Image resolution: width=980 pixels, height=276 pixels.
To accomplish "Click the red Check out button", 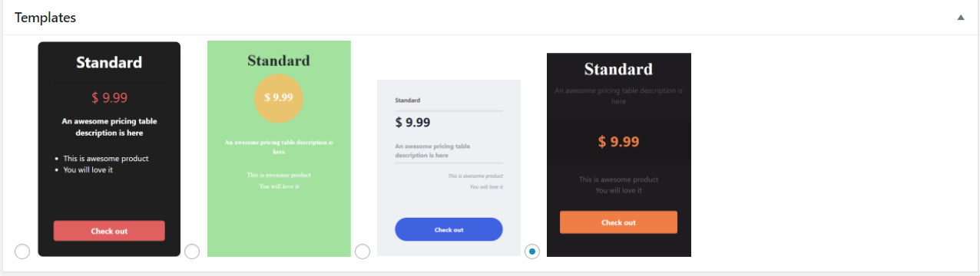I will point(109,231).
